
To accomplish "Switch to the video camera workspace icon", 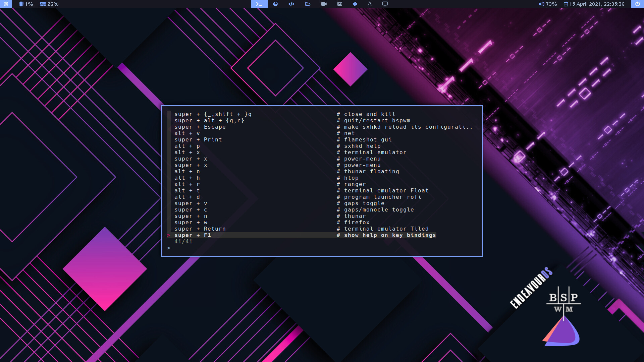I will (x=324, y=4).
